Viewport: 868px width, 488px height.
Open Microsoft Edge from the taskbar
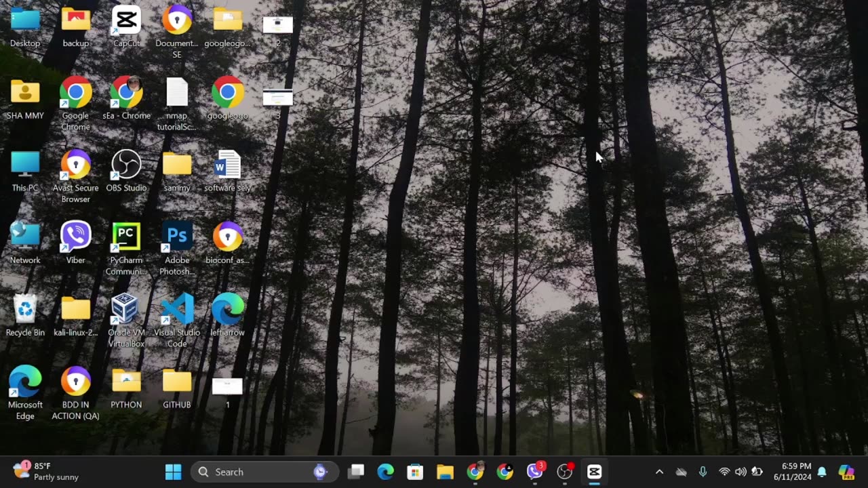pos(386,472)
